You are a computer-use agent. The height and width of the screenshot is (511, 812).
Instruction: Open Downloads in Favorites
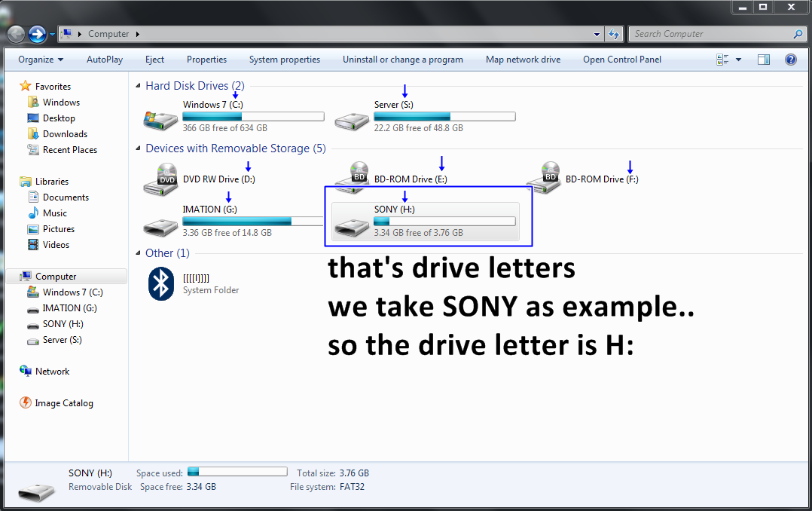[65, 133]
